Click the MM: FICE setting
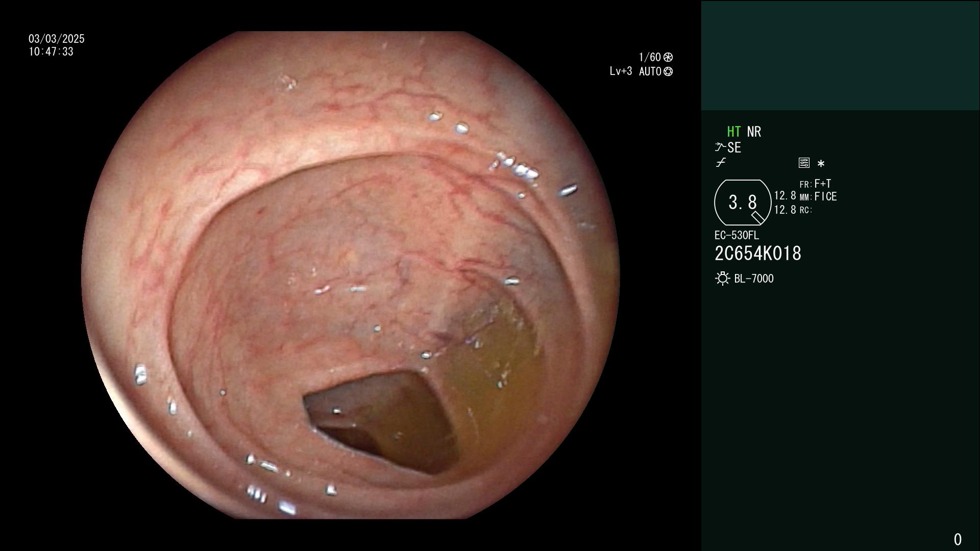Screen dimensions: 980x551 [818, 196]
